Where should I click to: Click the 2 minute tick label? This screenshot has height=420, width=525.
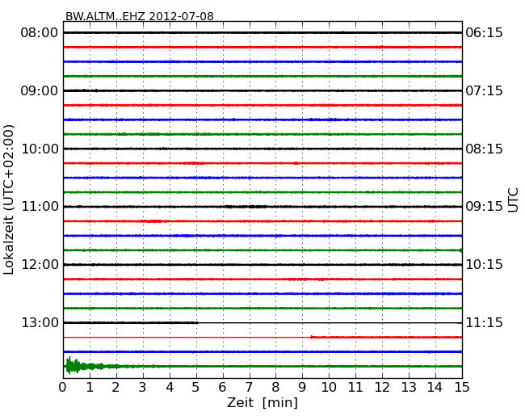point(115,388)
